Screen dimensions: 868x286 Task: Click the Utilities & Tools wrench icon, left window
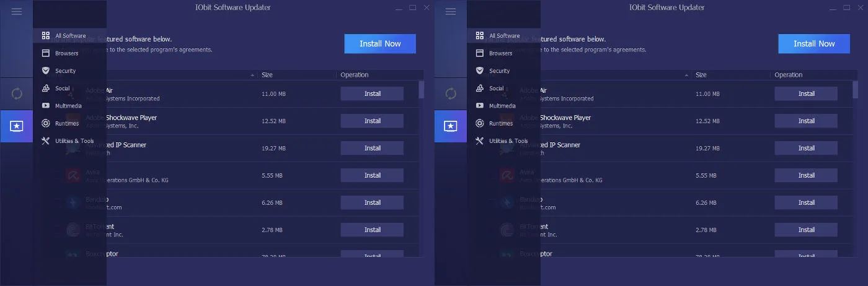click(x=46, y=141)
